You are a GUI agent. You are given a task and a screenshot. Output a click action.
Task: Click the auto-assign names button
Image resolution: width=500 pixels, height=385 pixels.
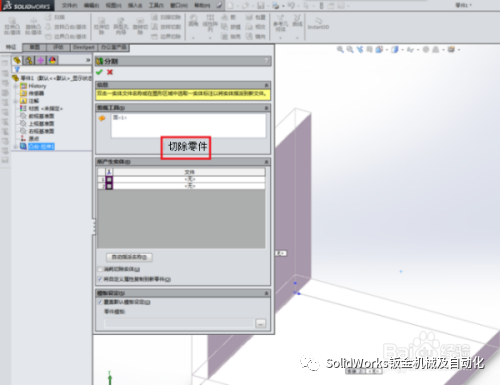tap(129, 257)
